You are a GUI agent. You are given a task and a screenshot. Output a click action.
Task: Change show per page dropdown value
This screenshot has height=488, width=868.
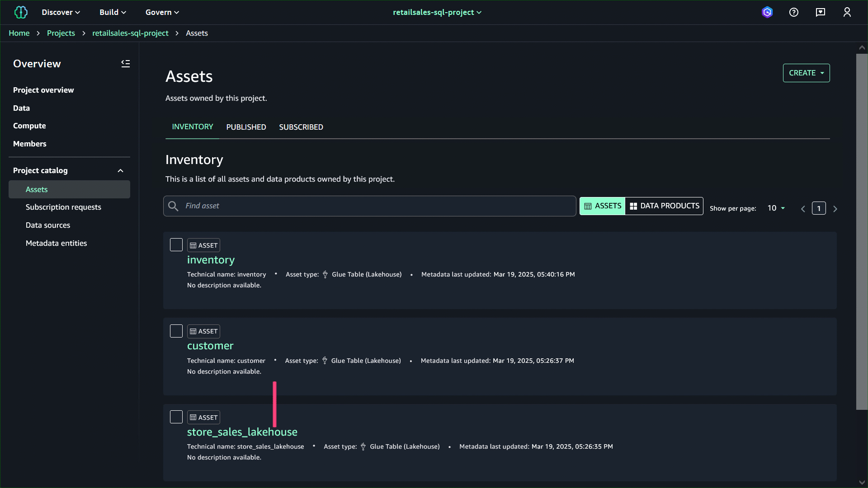click(776, 208)
